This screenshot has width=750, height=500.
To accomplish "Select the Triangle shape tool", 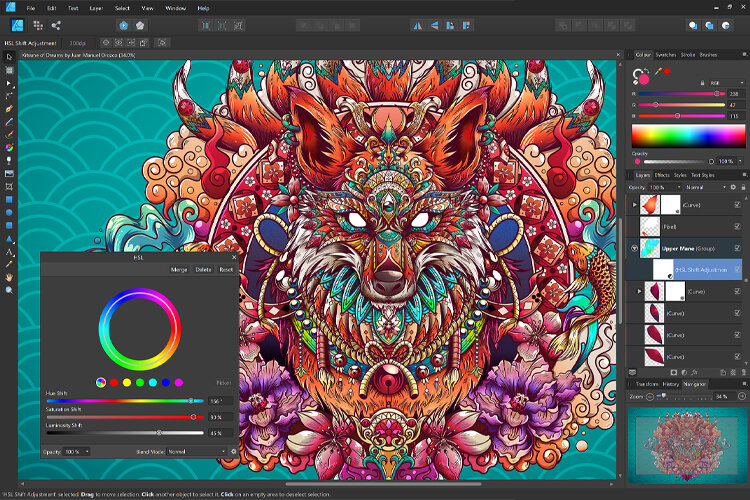I will [x=9, y=238].
